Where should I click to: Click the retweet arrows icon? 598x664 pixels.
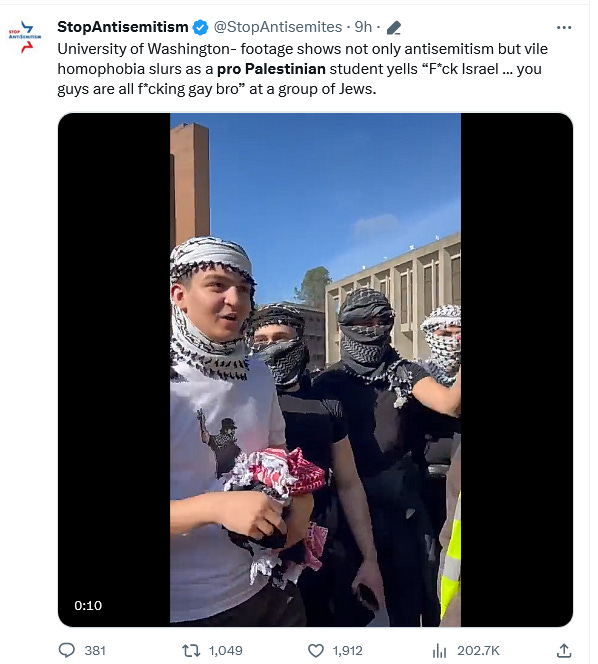[191, 650]
